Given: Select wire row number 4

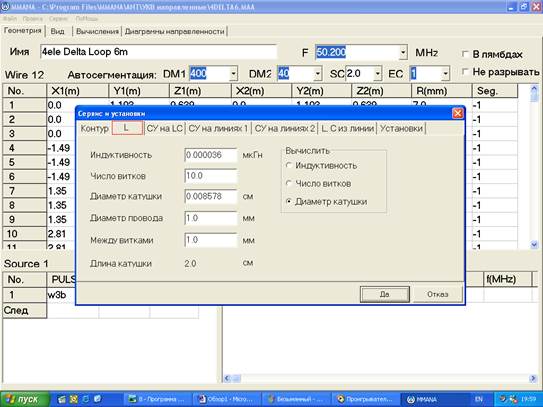Looking at the screenshot, I should pyautogui.click(x=24, y=148).
